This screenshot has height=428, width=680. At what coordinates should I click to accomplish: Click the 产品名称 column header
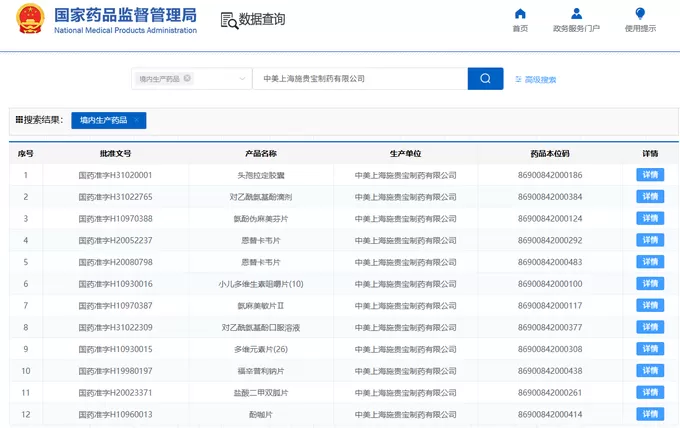(x=261, y=154)
